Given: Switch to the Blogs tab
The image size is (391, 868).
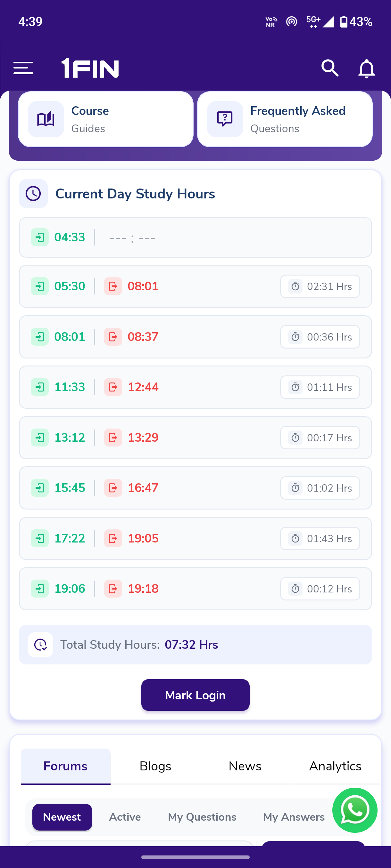Looking at the screenshot, I should coord(155,766).
